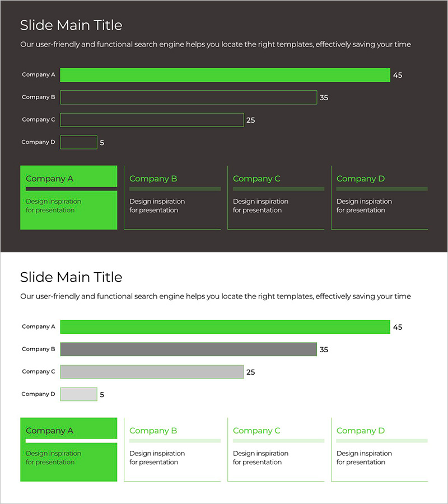
Task: Select the light gray Company C bar, white slide
Action: click(152, 372)
